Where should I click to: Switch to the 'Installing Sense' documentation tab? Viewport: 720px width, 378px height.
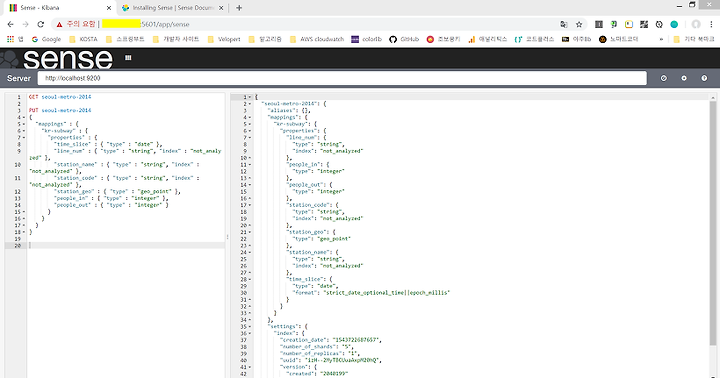pos(172,8)
